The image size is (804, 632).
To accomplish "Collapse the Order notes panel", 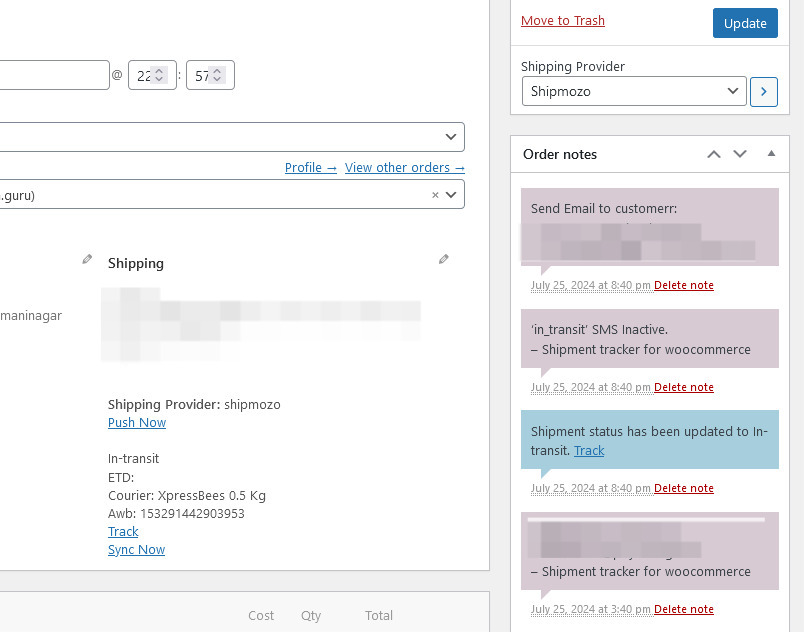I will pyautogui.click(x=771, y=154).
